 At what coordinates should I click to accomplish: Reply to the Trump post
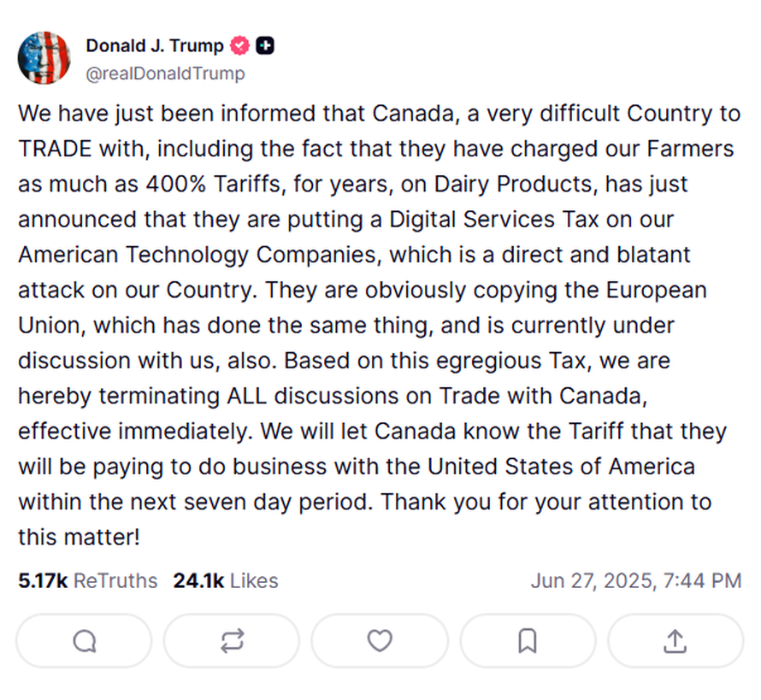tap(84, 640)
